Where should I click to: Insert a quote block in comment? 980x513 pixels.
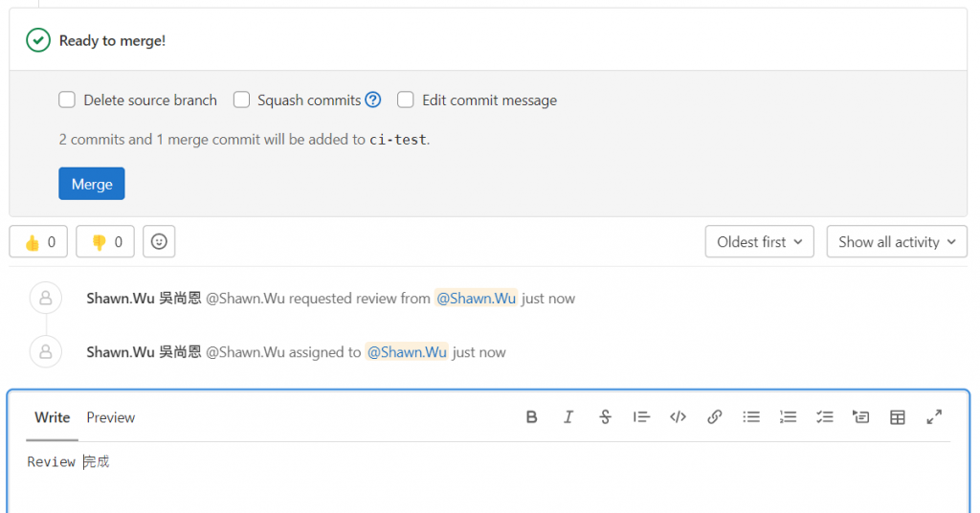pos(641,417)
